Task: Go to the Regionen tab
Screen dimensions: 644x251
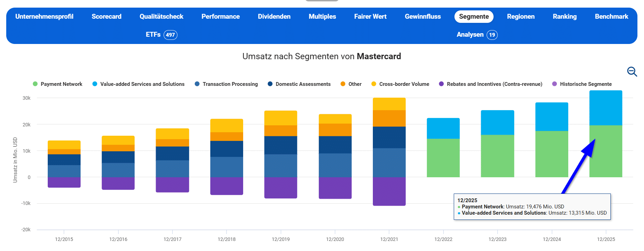Action: click(x=521, y=17)
